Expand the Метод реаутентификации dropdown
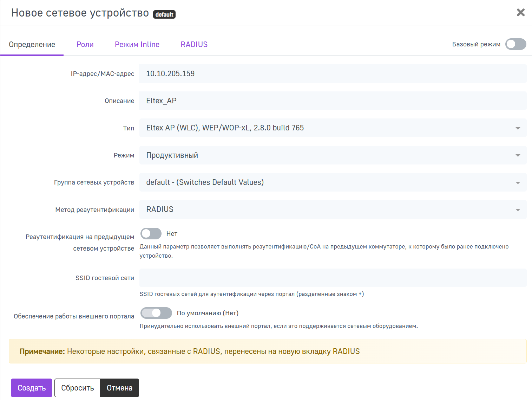Image resolution: width=532 pixels, height=400 pixels. pos(333,209)
